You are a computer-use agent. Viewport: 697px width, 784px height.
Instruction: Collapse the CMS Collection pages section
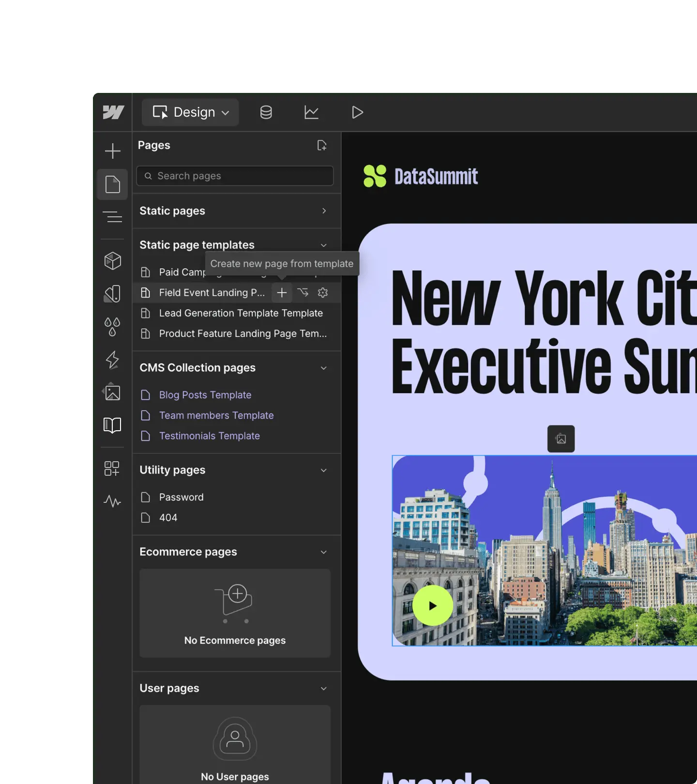click(x=324, y=368)
